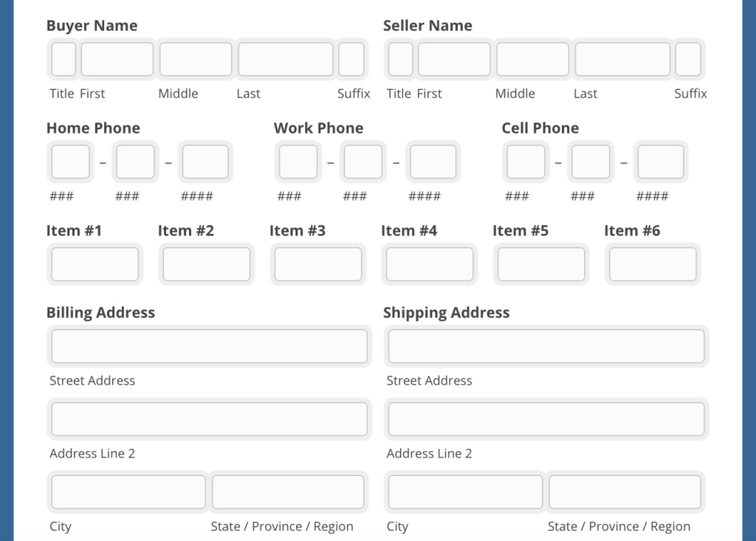Select Shipping State / Province / Region field

625,492
